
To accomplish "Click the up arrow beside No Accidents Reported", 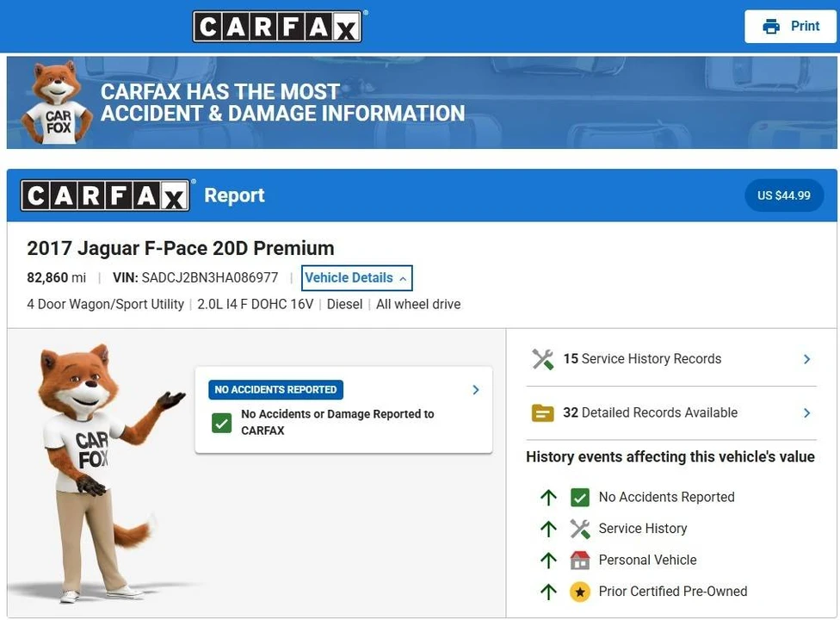I will pos(548,497).
